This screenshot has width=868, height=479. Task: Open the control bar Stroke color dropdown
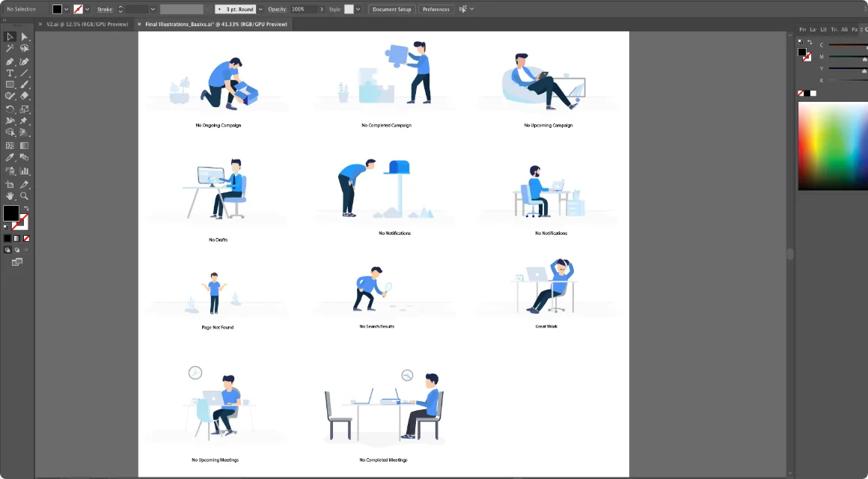(88, 10)
